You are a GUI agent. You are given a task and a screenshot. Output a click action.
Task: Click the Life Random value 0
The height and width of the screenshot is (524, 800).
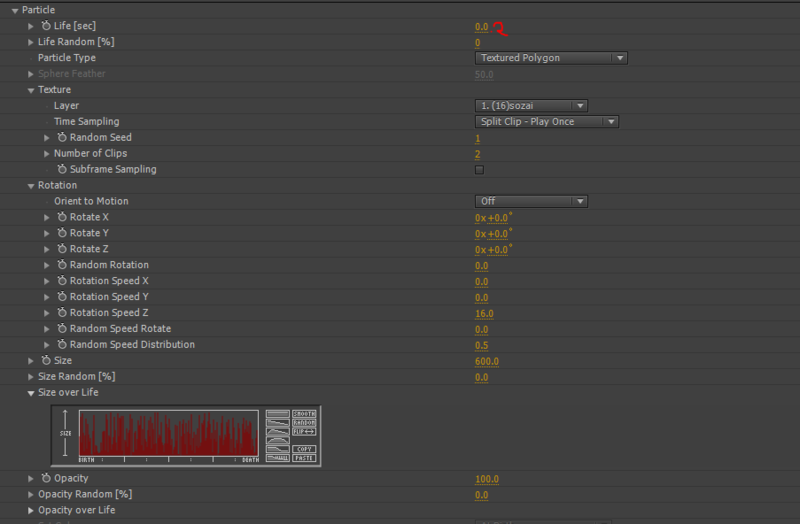(x=478, y=43)
